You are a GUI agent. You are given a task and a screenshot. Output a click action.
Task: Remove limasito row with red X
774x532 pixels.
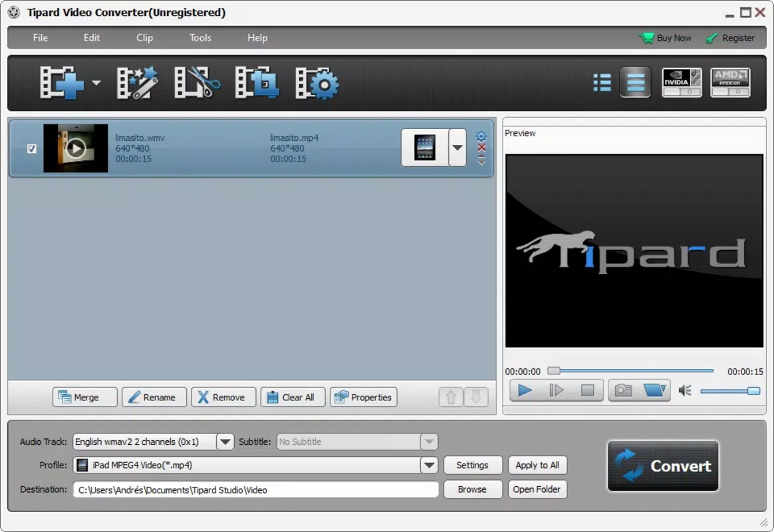click(482, 148)
